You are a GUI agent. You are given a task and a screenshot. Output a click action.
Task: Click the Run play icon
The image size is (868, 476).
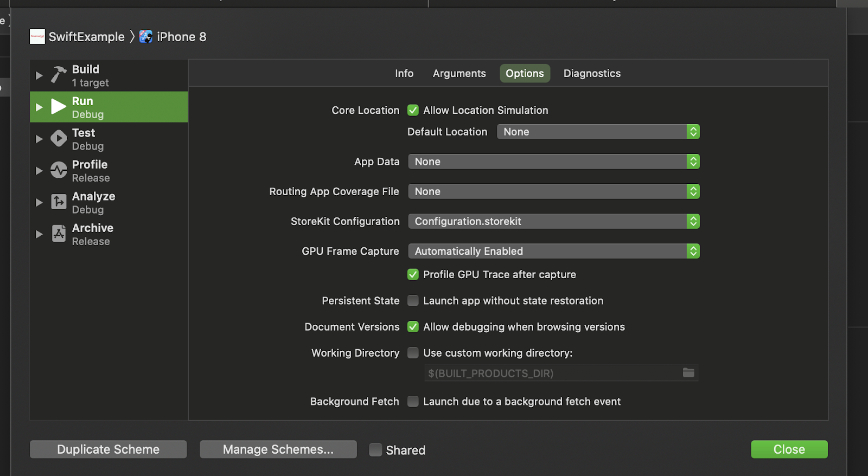coord(59,107)
